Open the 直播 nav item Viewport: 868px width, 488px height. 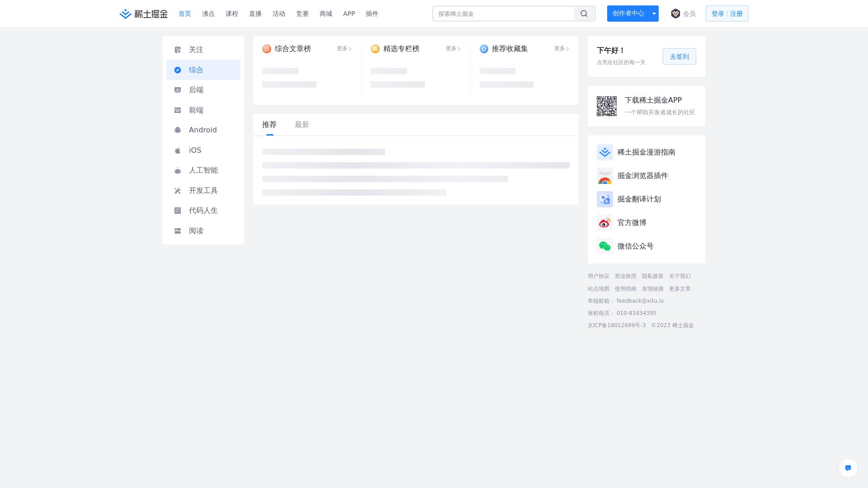click(255, 14)
